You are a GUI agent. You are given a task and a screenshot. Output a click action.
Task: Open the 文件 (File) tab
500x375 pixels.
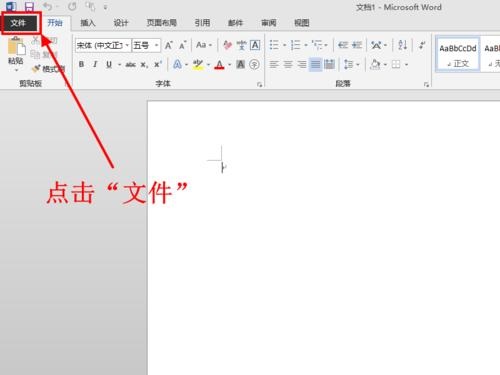point(19,23)
